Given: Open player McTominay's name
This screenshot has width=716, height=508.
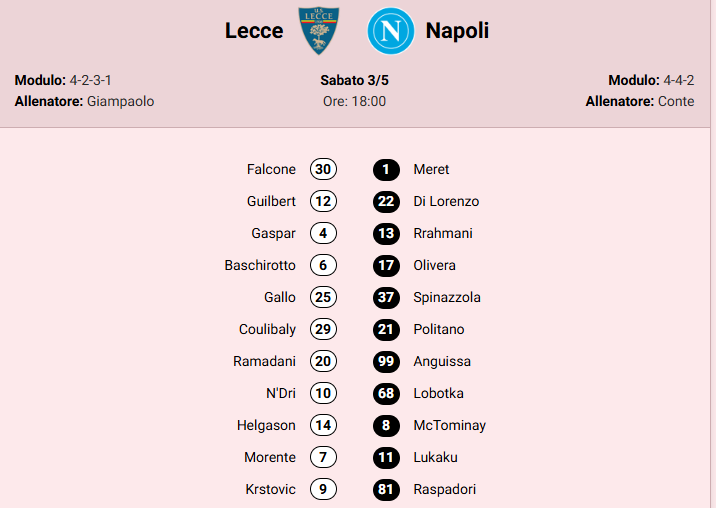Looking at the screenshot, I should [449, 425].
